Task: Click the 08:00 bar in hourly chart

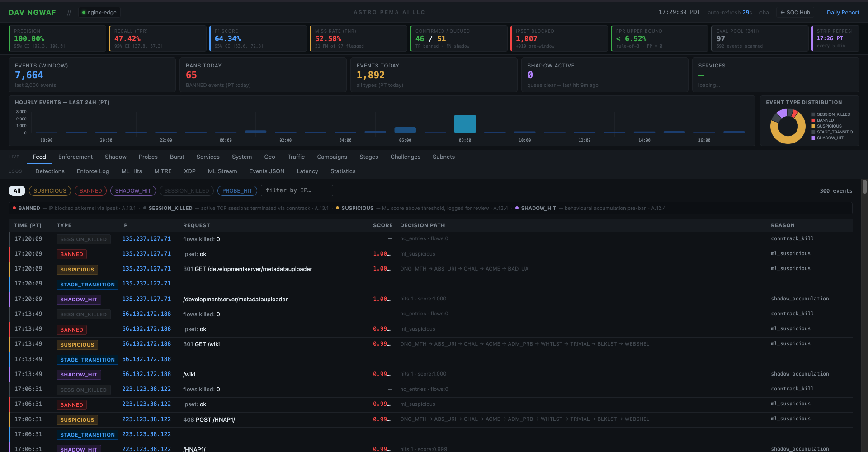Action: click(465, 124)
